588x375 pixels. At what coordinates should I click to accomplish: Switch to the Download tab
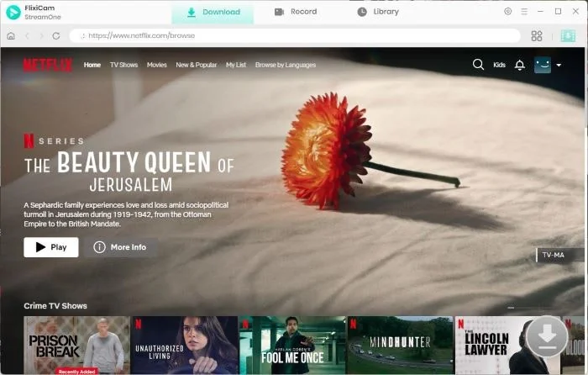213,12
